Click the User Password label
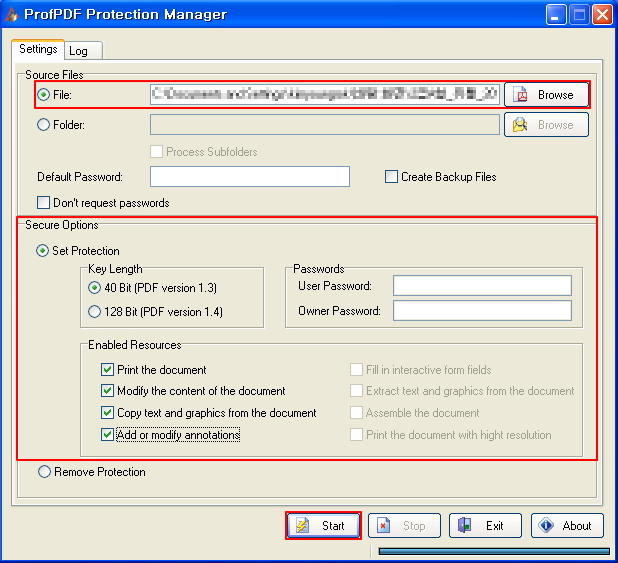 (335, 286)
